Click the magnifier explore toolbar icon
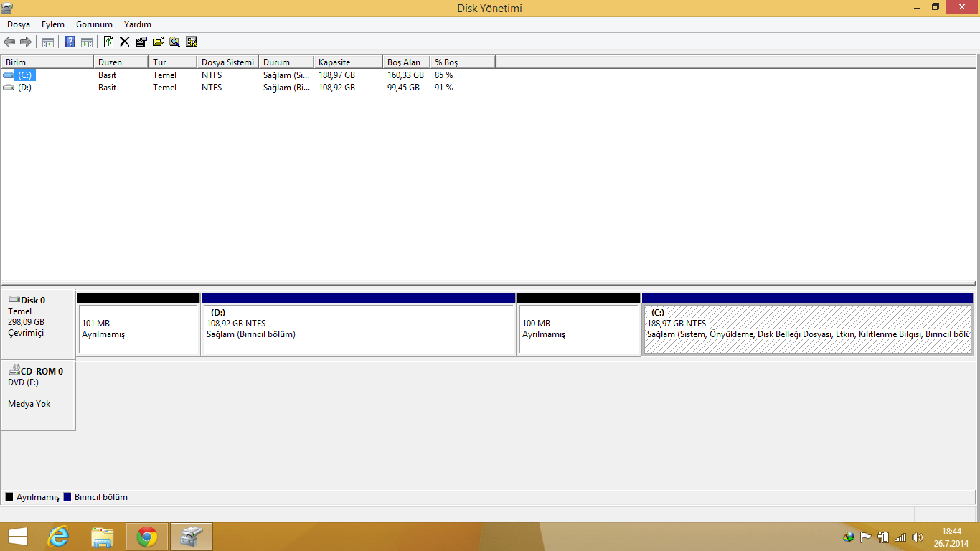The height and width of the screenshot is (551, 980). coord(174,42)
